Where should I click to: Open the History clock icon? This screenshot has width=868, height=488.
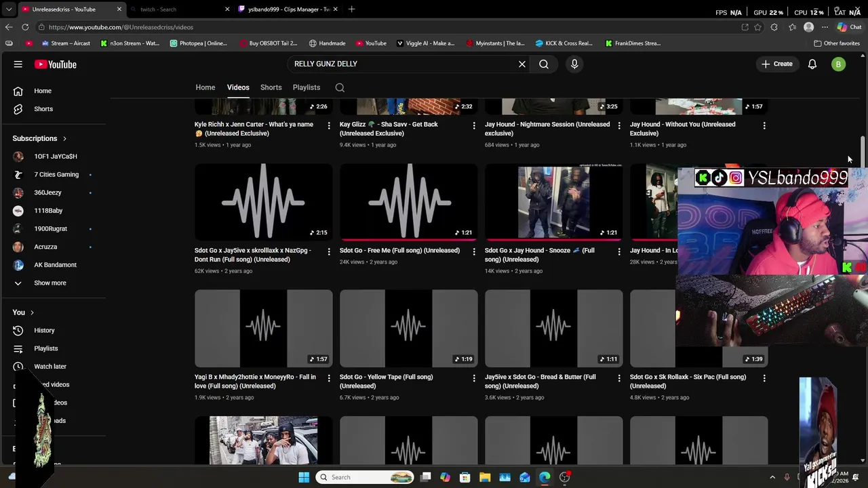point(18,330)
